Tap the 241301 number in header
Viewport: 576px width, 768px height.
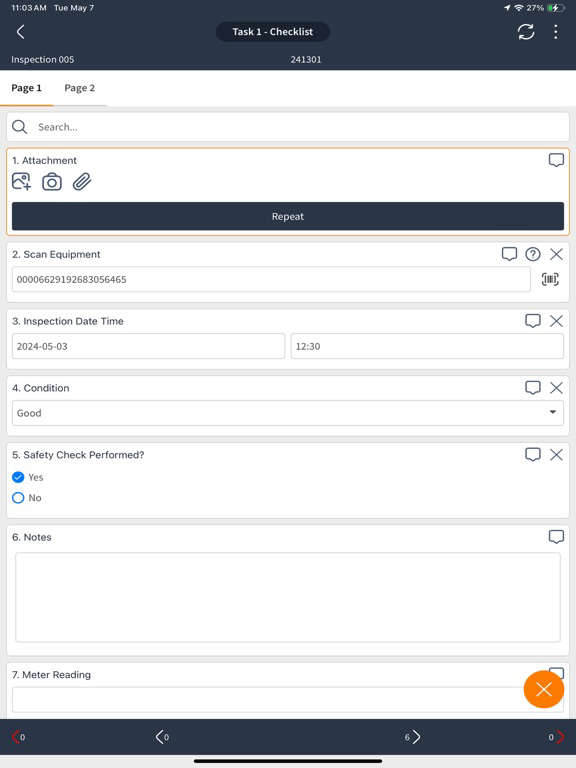[306, 59]
